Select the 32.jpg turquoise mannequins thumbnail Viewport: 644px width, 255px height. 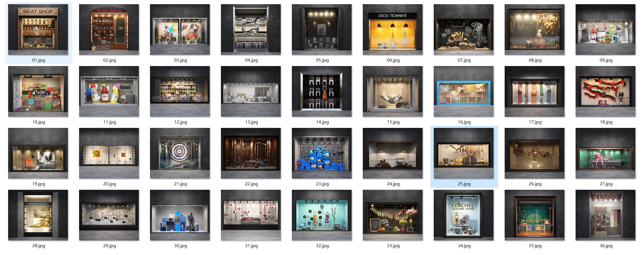[322, 215]
